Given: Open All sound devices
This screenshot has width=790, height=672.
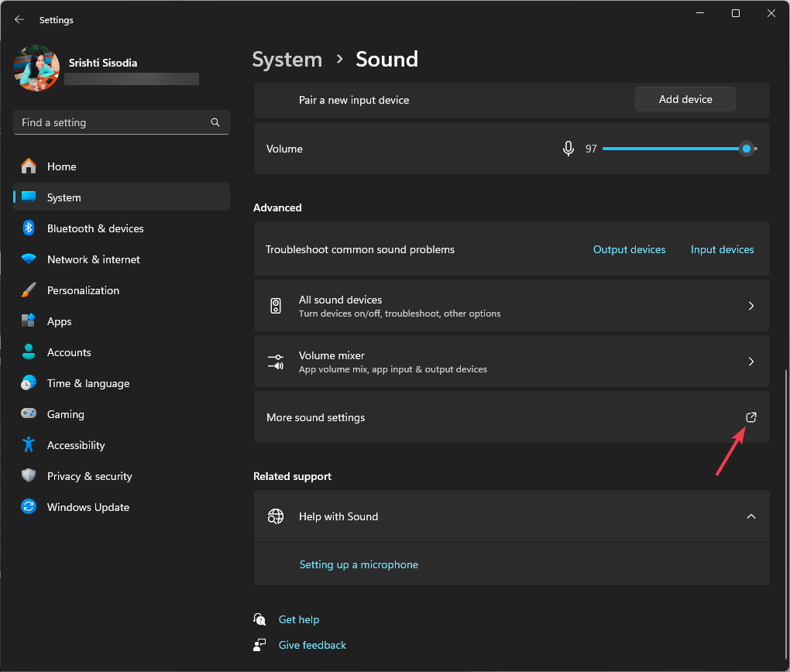Looking at the screenshot, I should coord(512,306).
